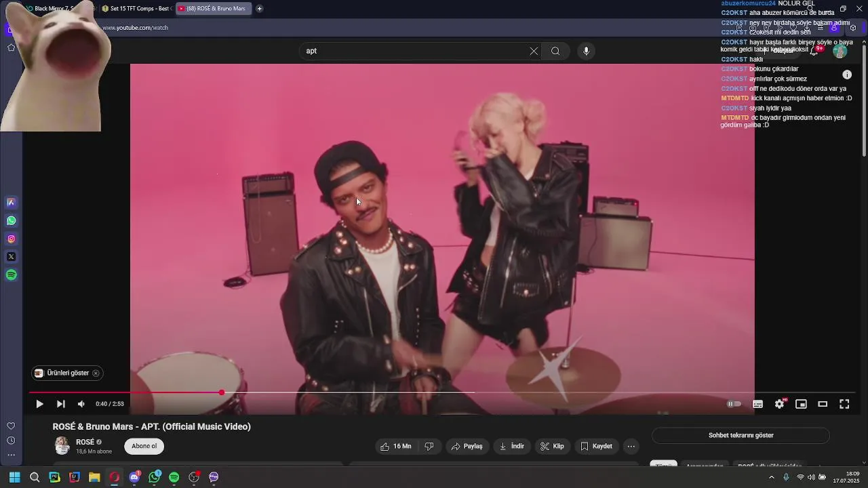The width and height of the screenshot is (868, 488).
Task: Download the video with İndir
Action: tap(512, 446)
